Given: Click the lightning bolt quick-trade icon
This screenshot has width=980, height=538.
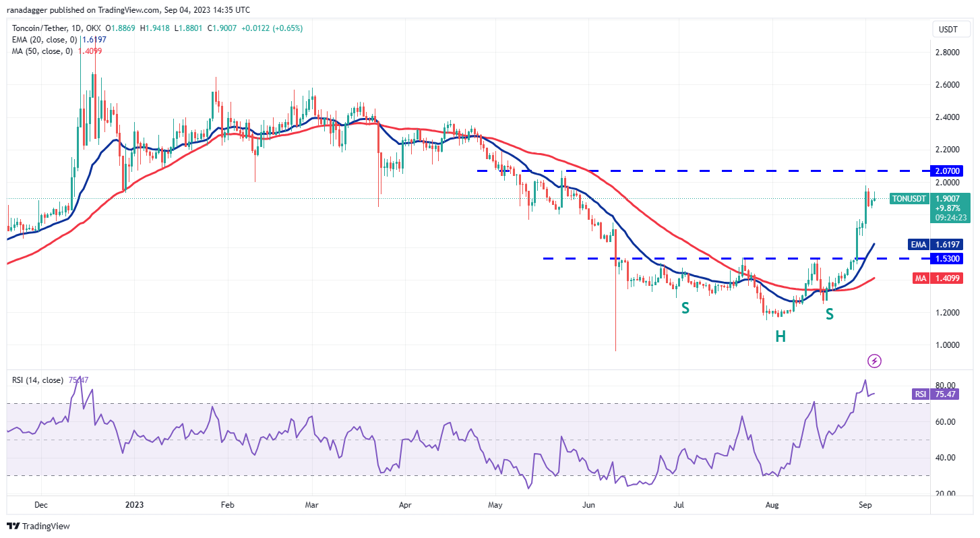Looking at the screenshot, I should 874,361.
